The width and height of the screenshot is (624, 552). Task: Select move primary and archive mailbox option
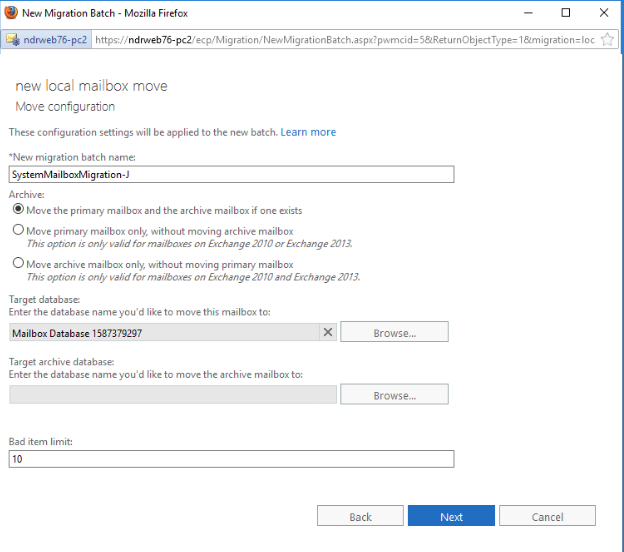[x=18, y=209]
